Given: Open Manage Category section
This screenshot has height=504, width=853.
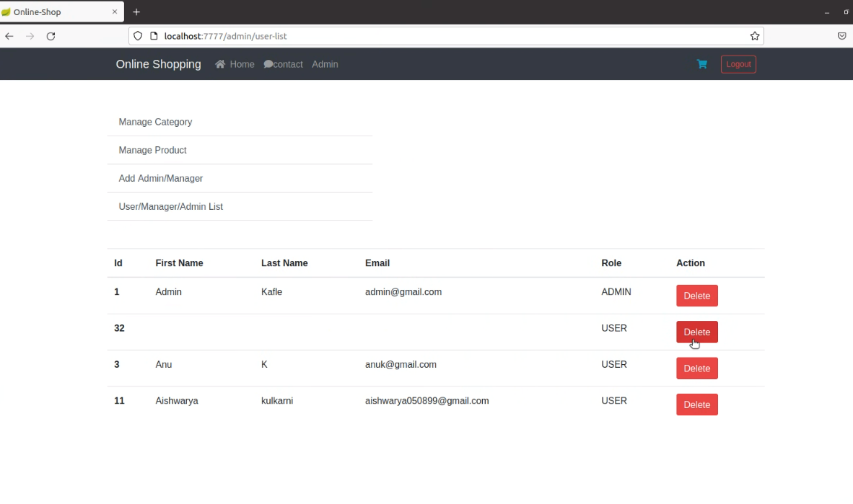Looking at the screenshot, I should (155, 122).
